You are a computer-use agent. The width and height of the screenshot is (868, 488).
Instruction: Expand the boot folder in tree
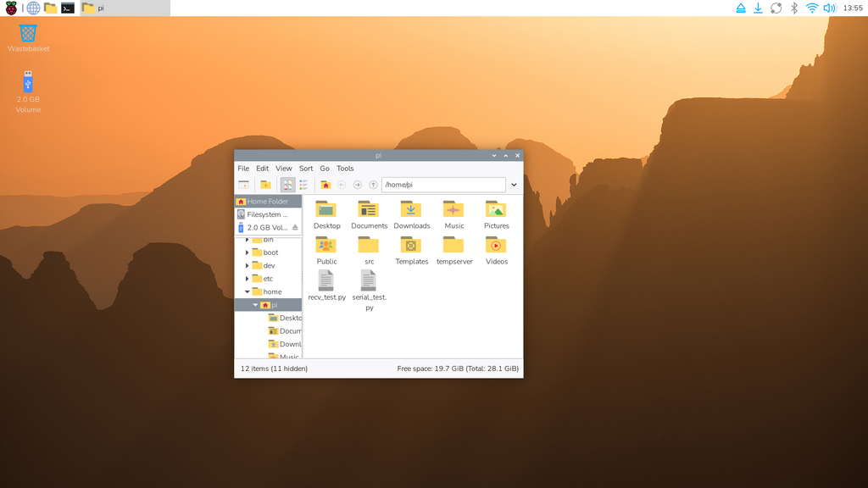pos(247,252)
